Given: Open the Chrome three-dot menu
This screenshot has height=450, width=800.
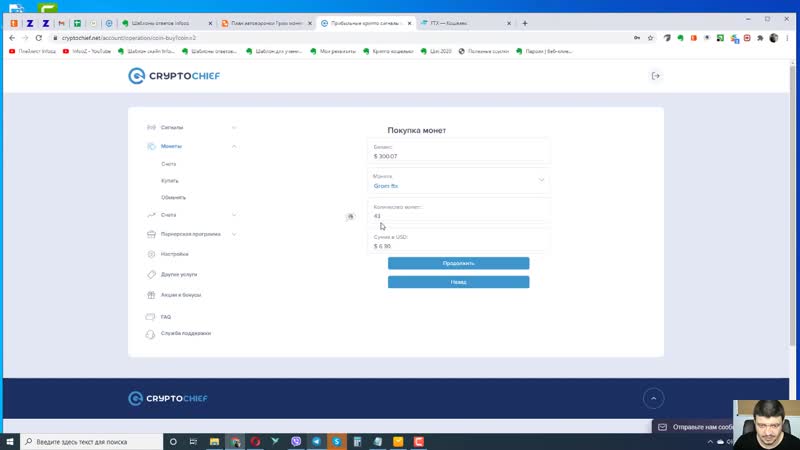Looking at the screenshot, I should coord(787,38).
